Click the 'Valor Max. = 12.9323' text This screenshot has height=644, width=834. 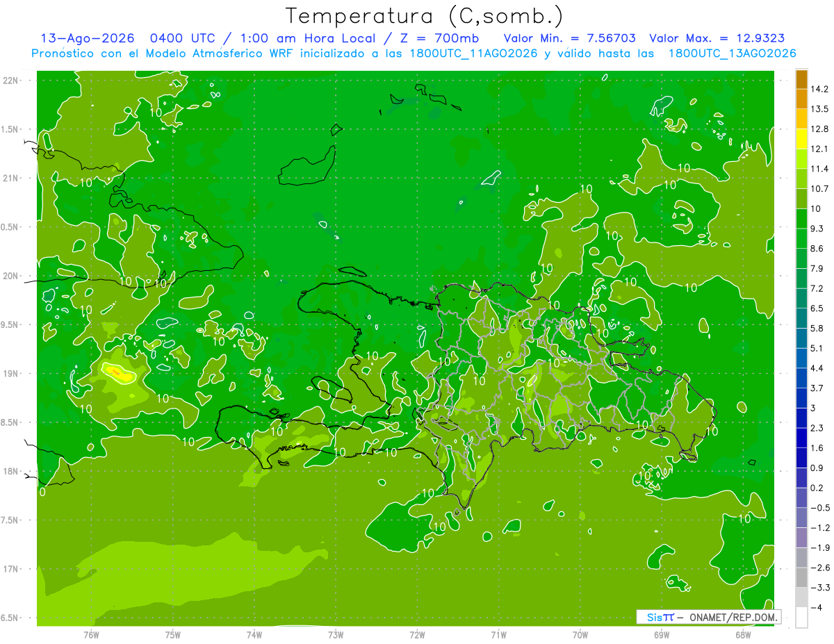pyautogui.click(x=718, y=38)
